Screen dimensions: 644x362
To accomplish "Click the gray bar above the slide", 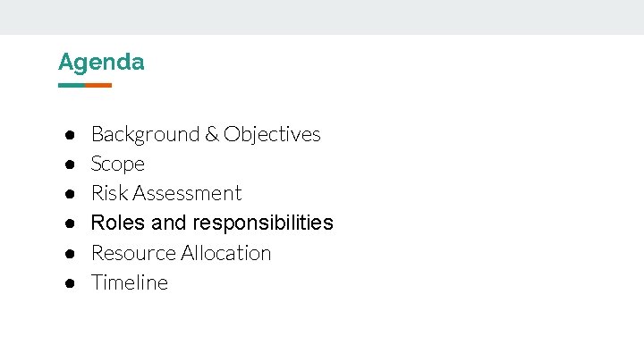I will [x=322, y=17].
